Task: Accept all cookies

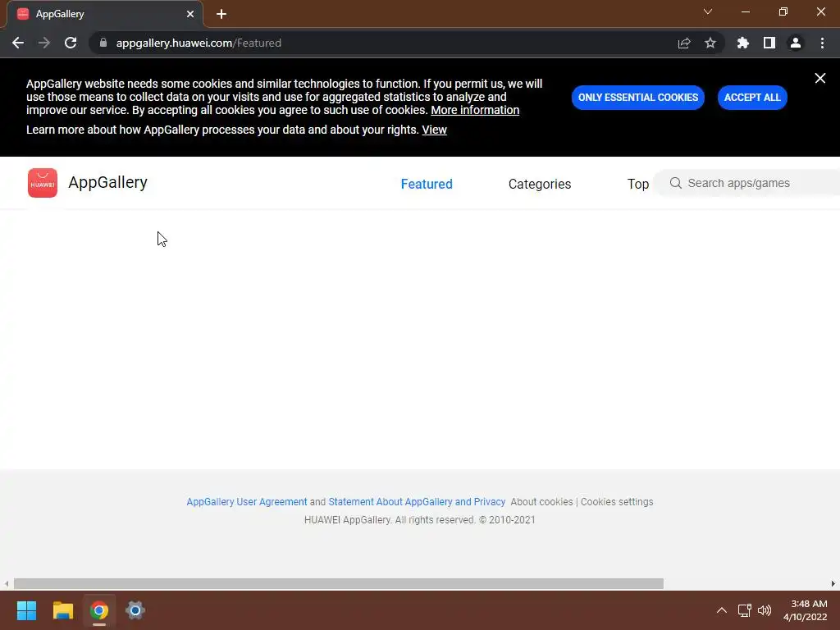Action: pos(752,98)
